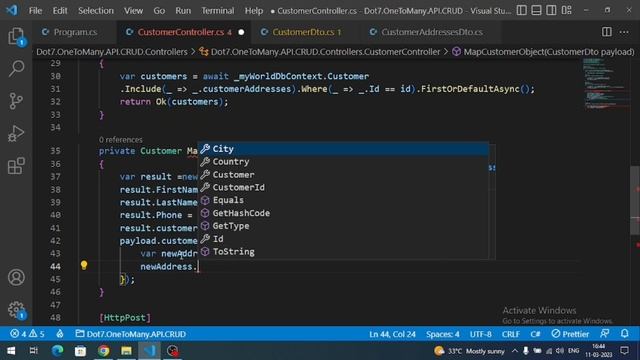Click the UTF-8 encoding status item
The width and height of the screenshot is (640, 360).
tap(480, 334)
